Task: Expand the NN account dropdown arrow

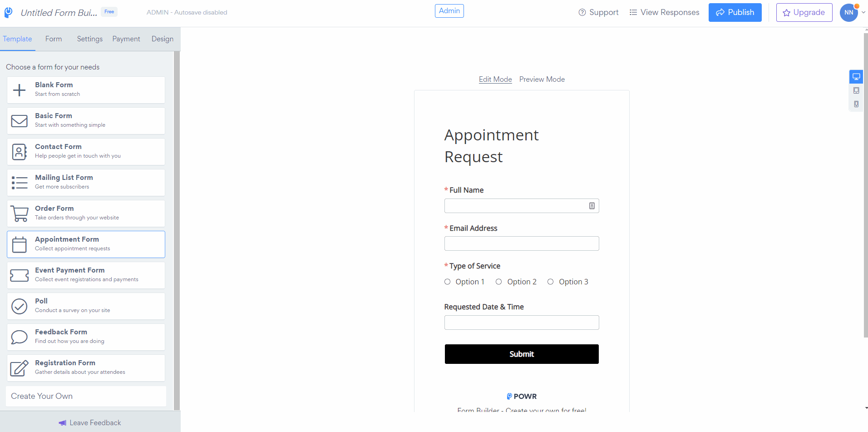Action: pyautogui.click(x=863, y=13)
